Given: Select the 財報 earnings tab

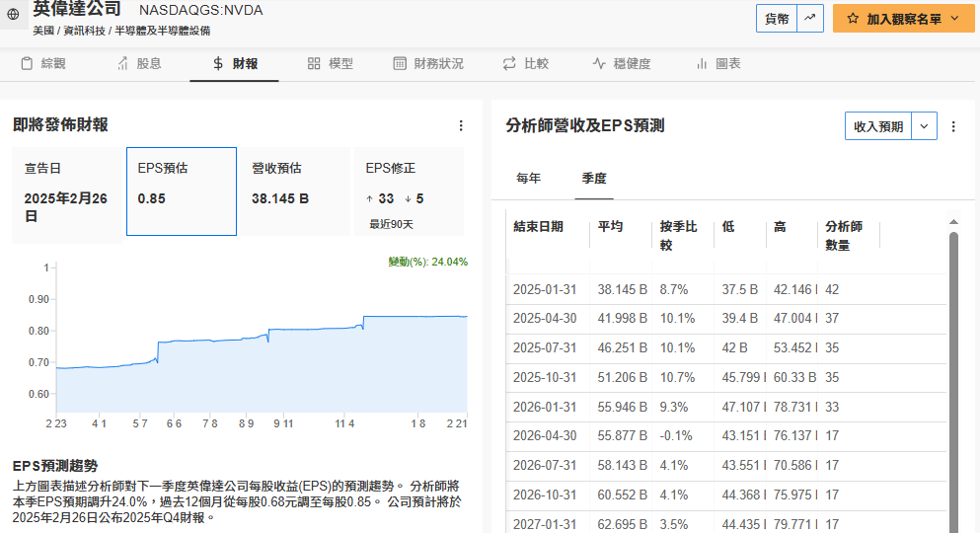Looking at the screenshot, I should [235, 63].
